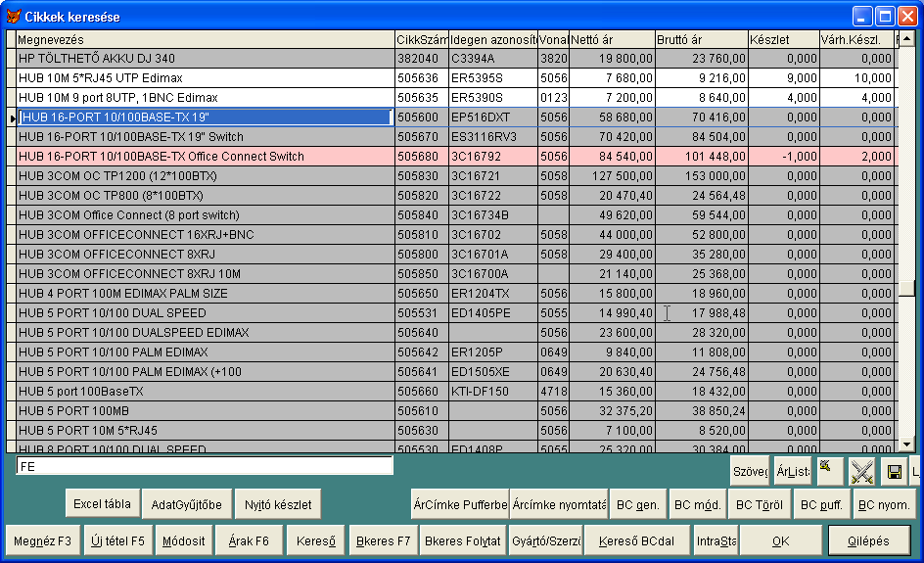The height and width of the screenshot is (563, 924).
Task: Click the Qilépés exit button
Action: coord(868,540)
